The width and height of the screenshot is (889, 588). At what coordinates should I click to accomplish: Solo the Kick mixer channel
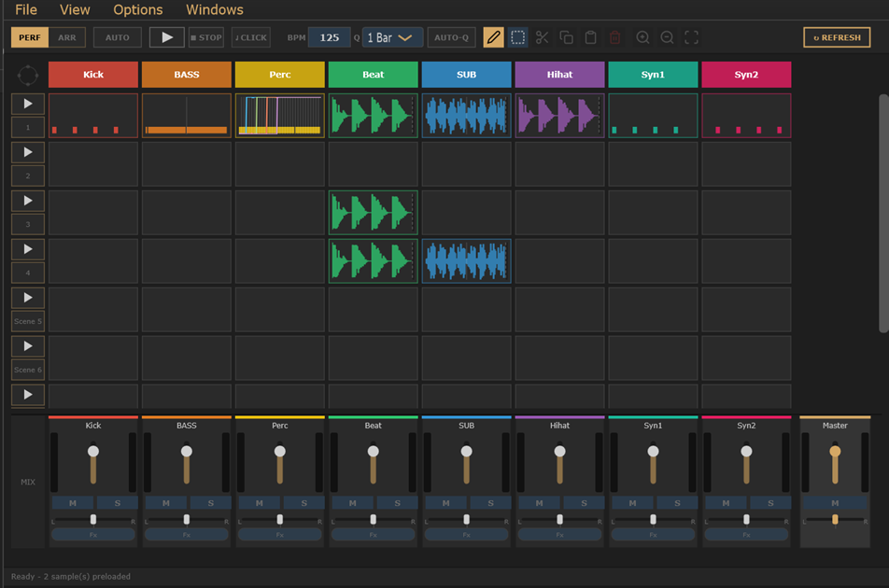(x=118, y=503)
